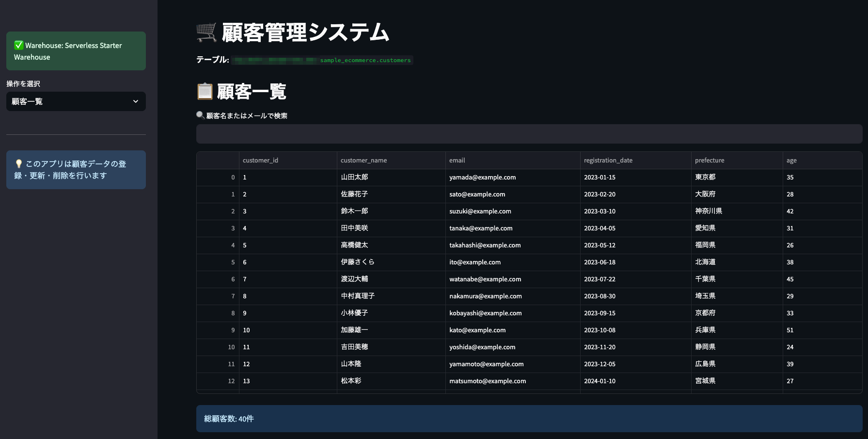
Task: Select the 山田太郎 name cell
Action: pyautogui.click(x=391, y=178)
